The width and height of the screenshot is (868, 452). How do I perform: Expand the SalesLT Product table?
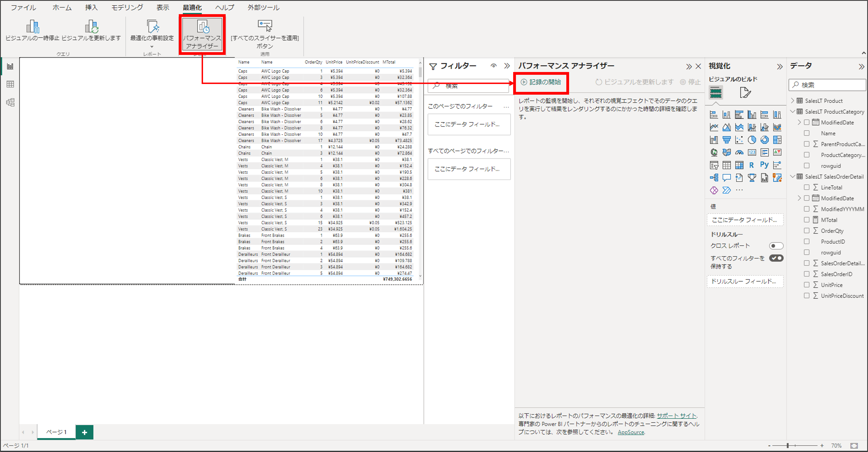pos(793,101)
